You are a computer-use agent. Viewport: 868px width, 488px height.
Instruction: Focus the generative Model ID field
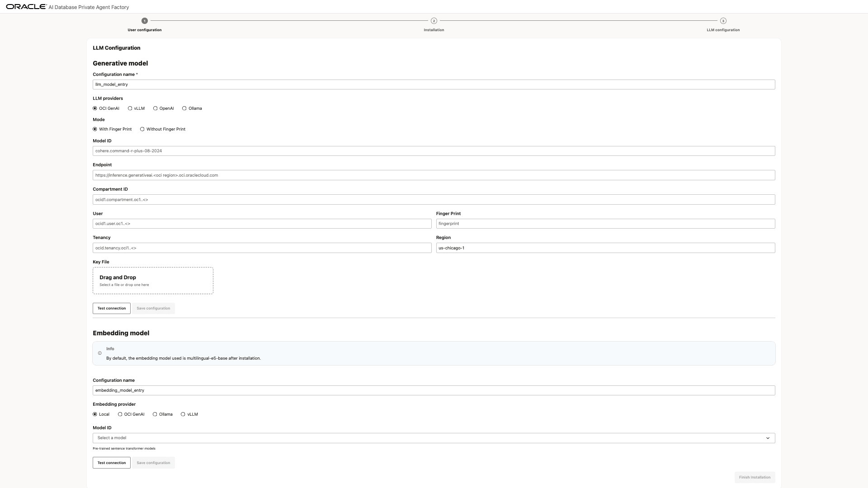[x=434, y=151]
